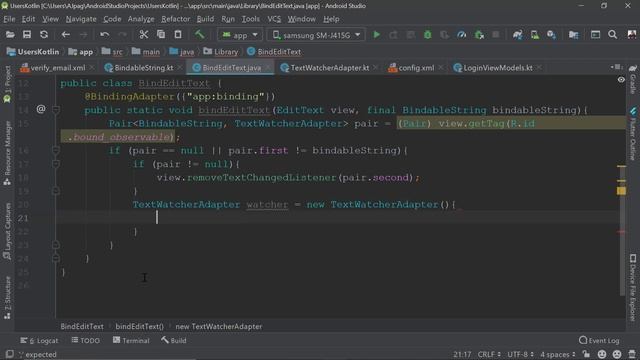Click UsersKotlin breadcrumb in navigation bar

pos(33,52)
